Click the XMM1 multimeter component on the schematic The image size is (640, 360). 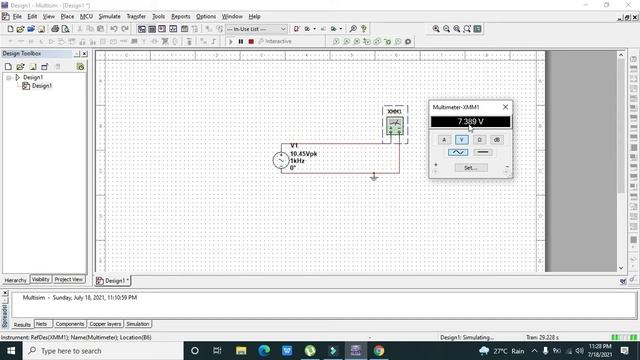click(x=395, y=125)
